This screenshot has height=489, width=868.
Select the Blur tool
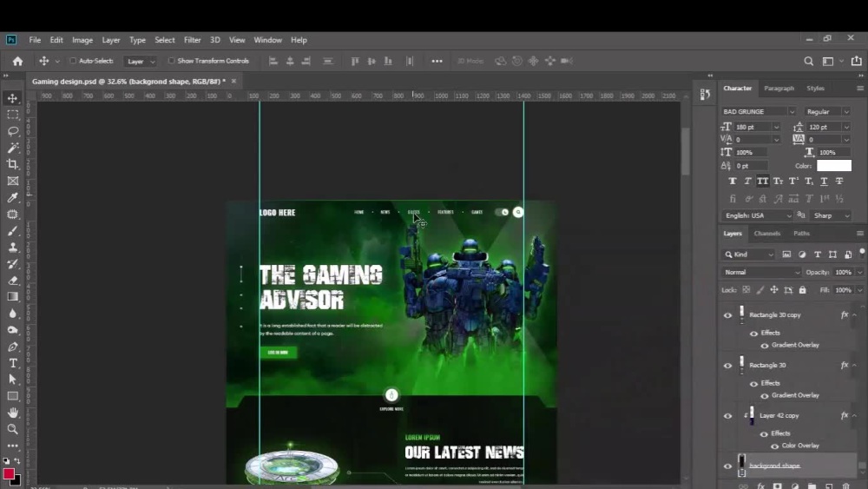pos(13,314)
